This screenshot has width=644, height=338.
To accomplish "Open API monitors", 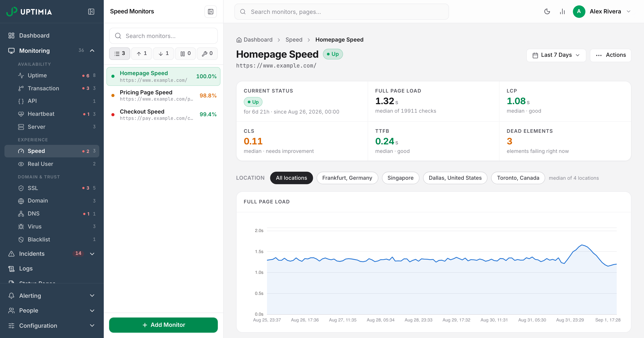I will (52, 101).
